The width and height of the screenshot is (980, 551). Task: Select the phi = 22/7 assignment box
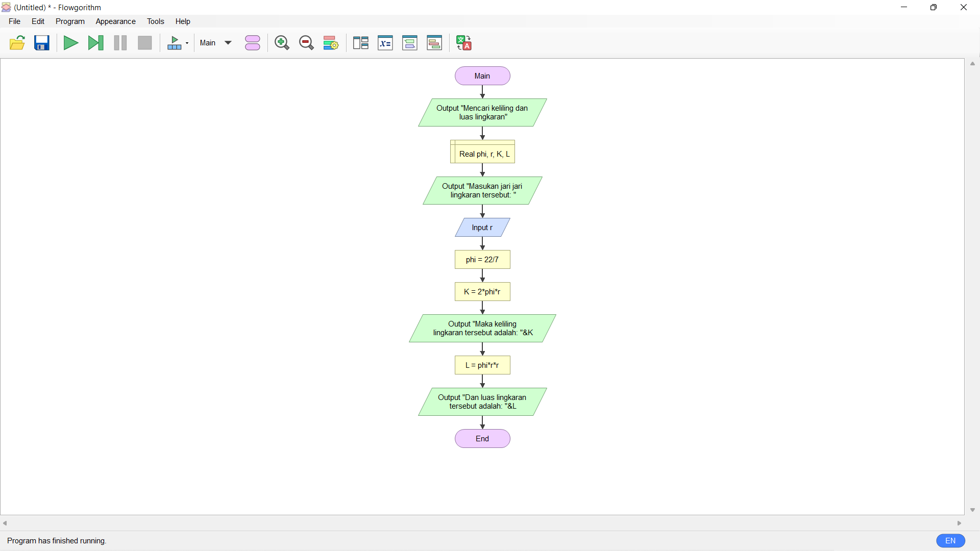tap(482, 260)
